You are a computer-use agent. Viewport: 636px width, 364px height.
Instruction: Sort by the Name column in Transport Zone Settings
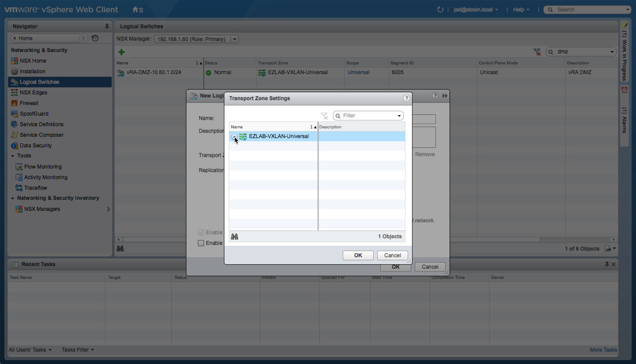[273, 127]
